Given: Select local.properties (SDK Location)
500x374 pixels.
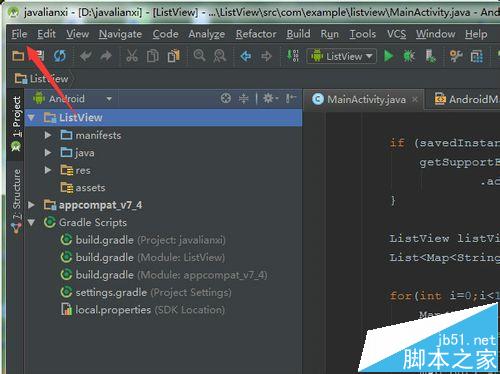Looking at the screenshot, I should [x=143, y=310].
